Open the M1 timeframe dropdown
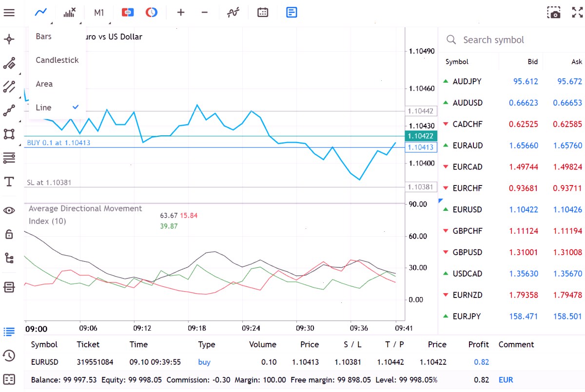This screenshot has width=585, height=392. (x=99, y=12)
